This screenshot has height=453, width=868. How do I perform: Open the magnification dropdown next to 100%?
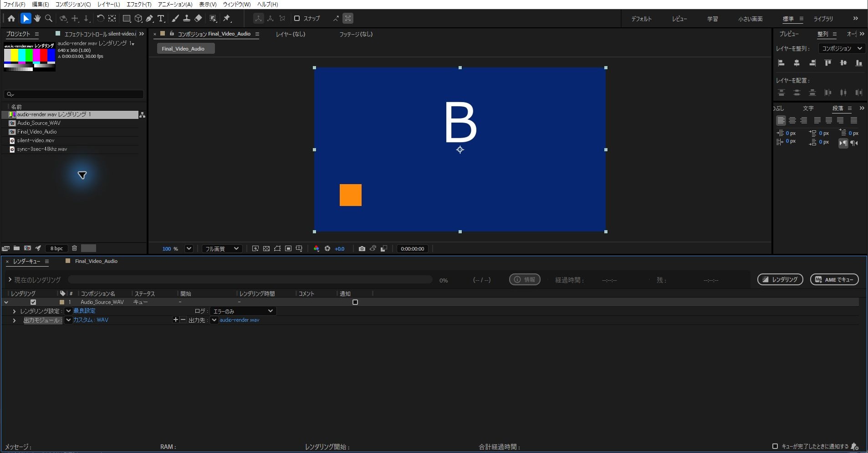click(x=189, y=249)
